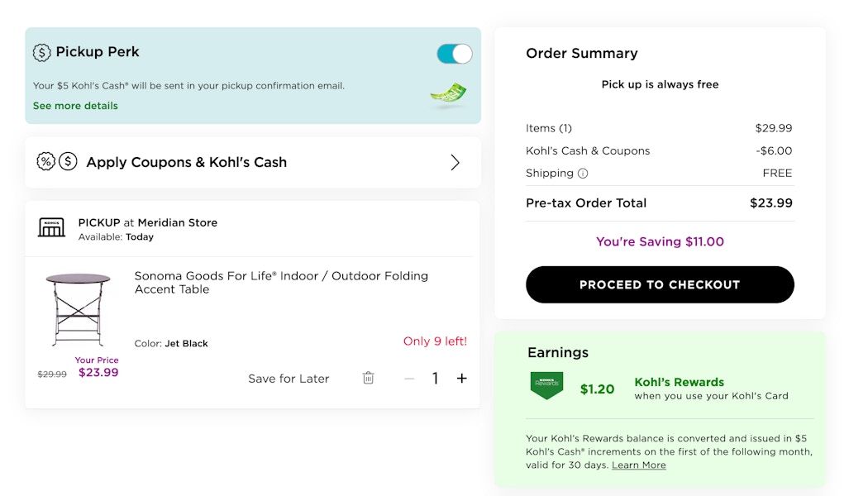This screenshot has width=868, height=496.
Task: Remove item with the trash can icon
Action: pyautogui.click(x=368, y=378)
